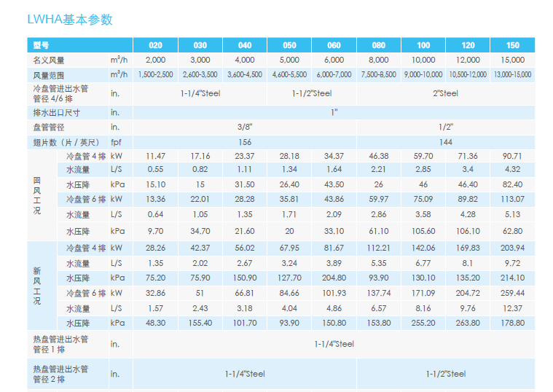Click the 3/8" coil diameter cell

click(244, 128)
